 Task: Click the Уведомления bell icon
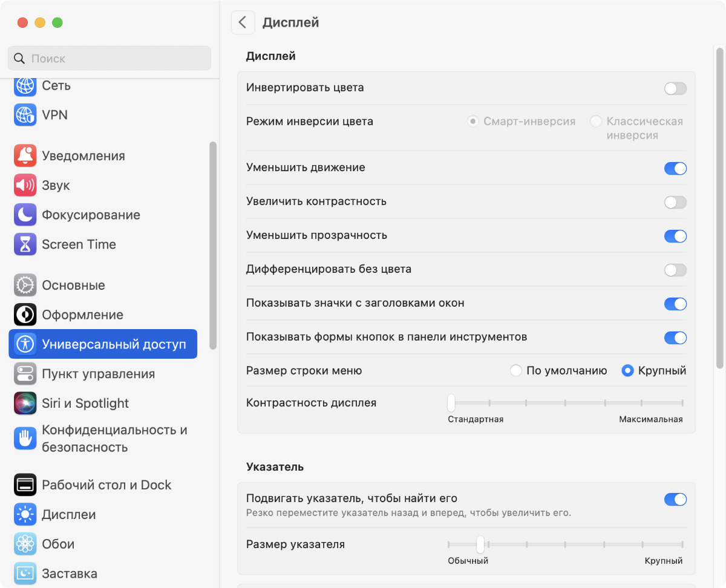25,155
